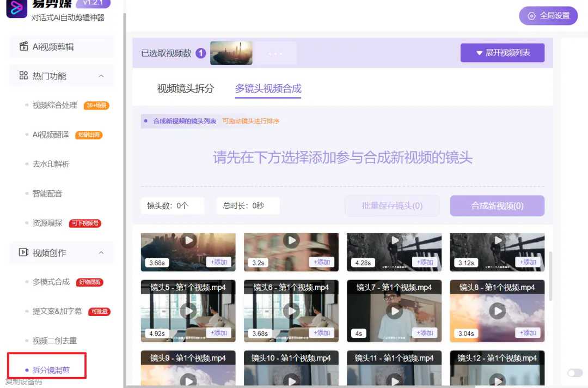Click the 总时长: 0秒 field
588x388 pixels.
[x=248, y=205]
